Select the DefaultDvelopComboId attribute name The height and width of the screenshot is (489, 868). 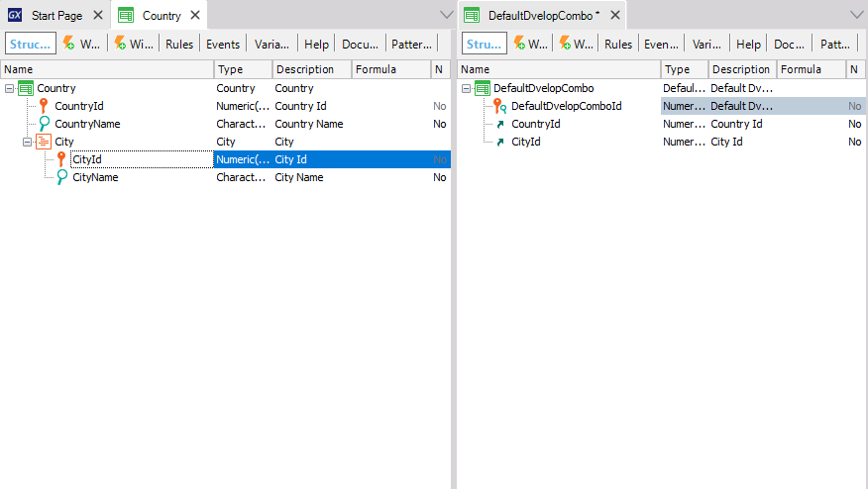coord(567,106)
